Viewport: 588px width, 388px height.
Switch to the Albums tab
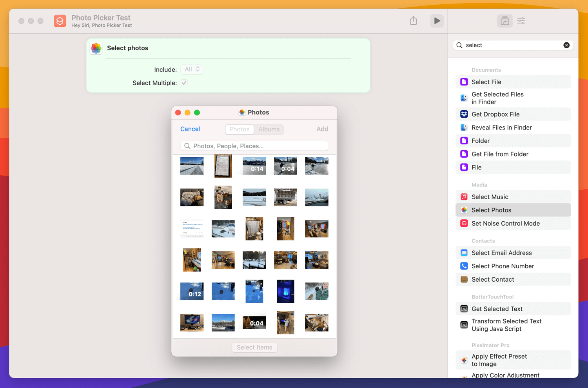[269, 129]
